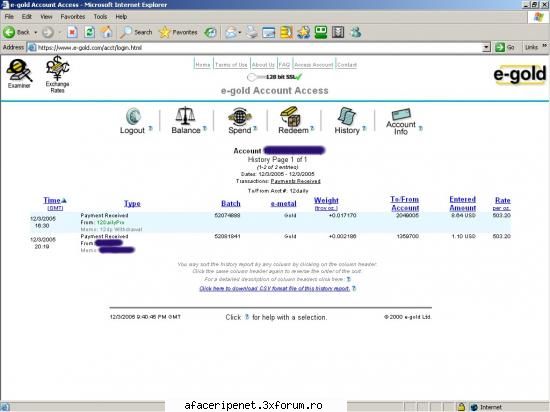Sort history by Weight column header
Image resolution: width=550 pixels, height=412 pixels.
326,200
